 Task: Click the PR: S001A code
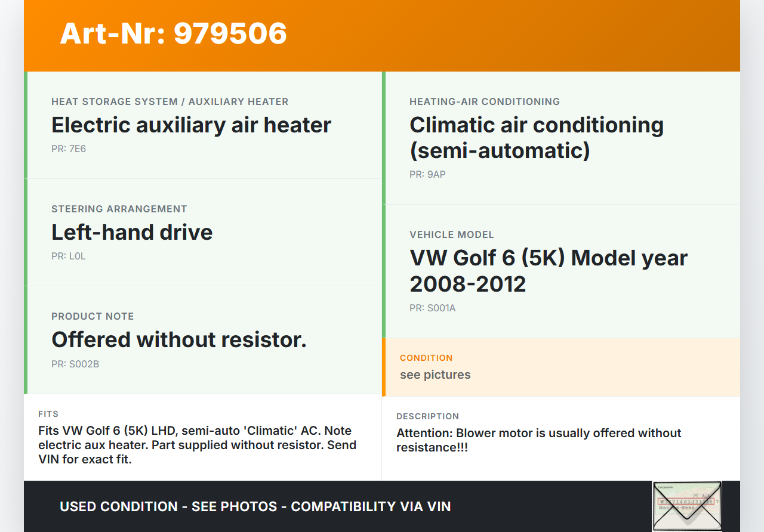tap(433, 308)
